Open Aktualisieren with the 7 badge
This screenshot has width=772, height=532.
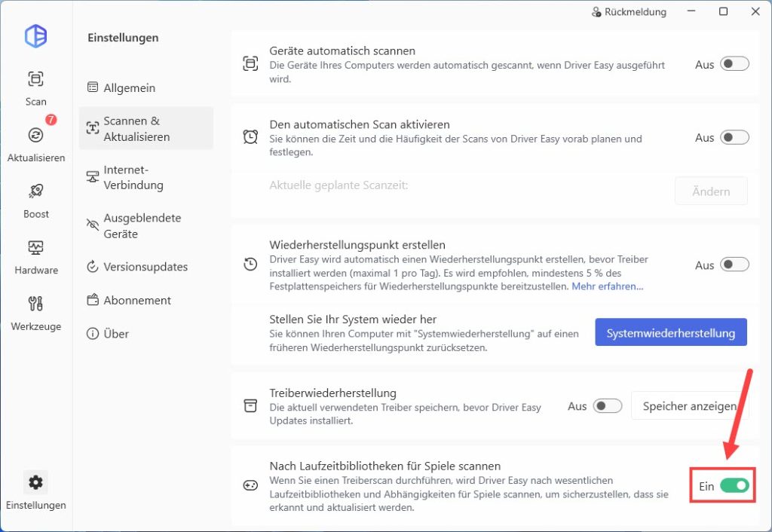point(36,144)
